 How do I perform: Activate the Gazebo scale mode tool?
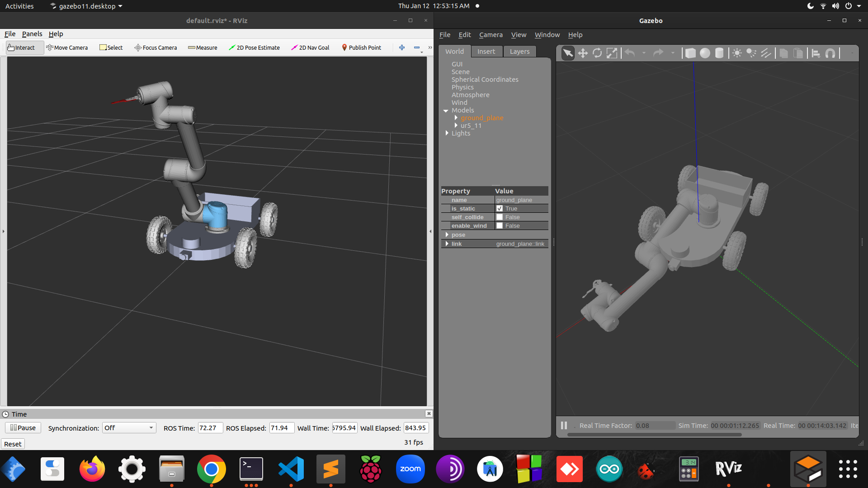(x=612, y=53)
